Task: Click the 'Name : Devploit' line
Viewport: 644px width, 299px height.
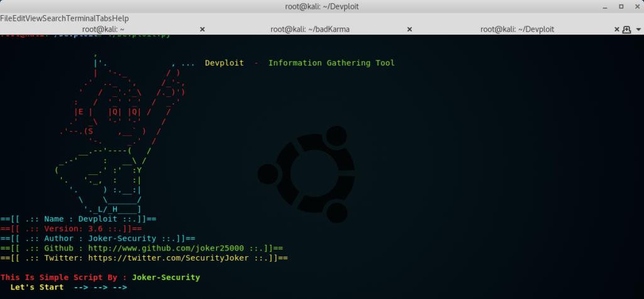Action: [78, 219]
